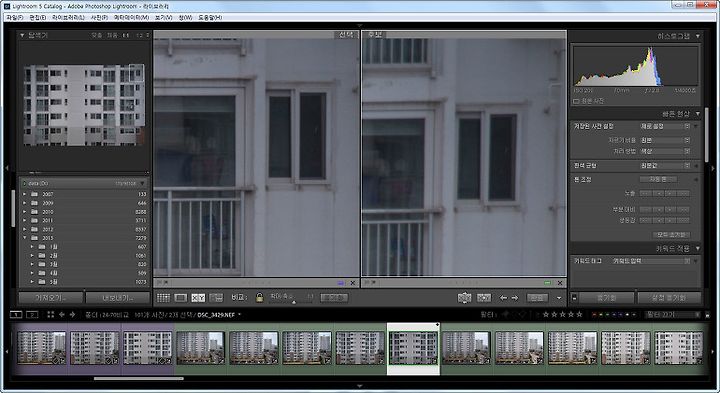The height and width of the screenshot is (393, 720).
Task: Close the Select photo pane with X
Action: click(353, 283)
